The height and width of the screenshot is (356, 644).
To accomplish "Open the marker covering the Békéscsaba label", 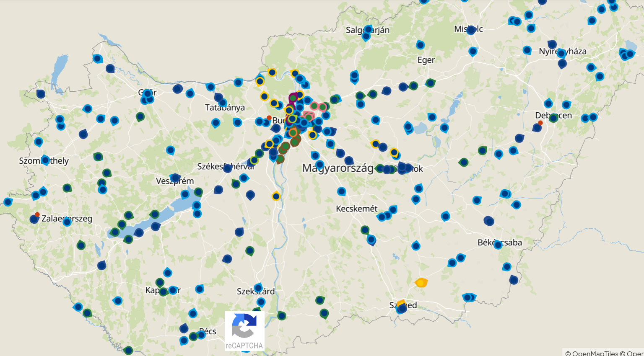I will pos(498,245).
